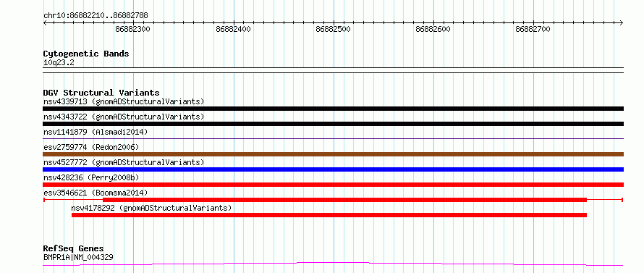Click the 86882700 ruler tick label
The height and width of the screenshot is (273, 644).
pyautogui.click(x=533, y=29)
